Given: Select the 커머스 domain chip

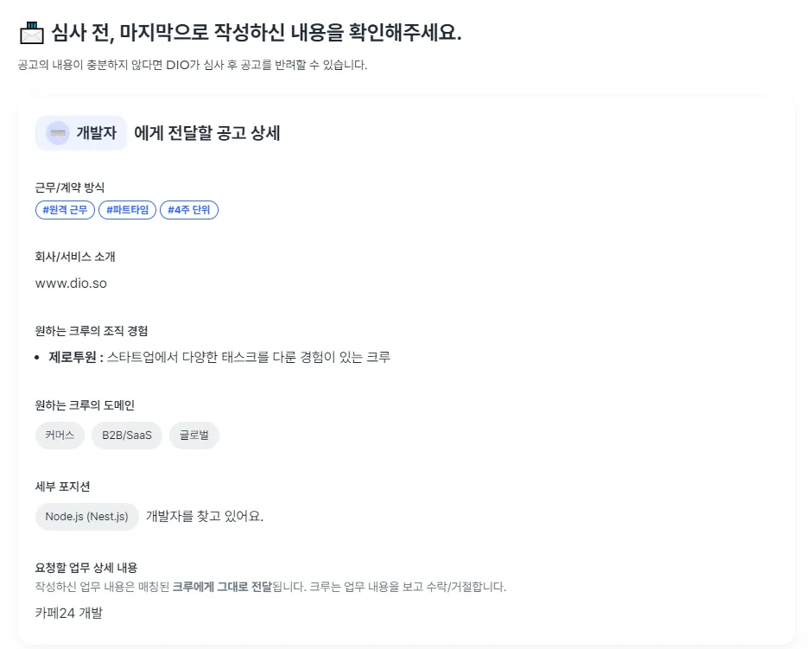Looking at the screenshot, I should pyautogui.click(x=60, y=435).
